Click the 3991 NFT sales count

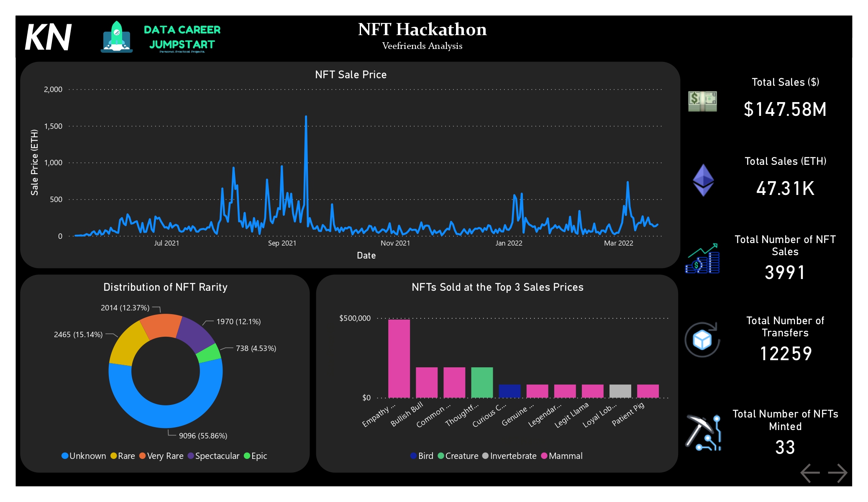tap(785, 273)
